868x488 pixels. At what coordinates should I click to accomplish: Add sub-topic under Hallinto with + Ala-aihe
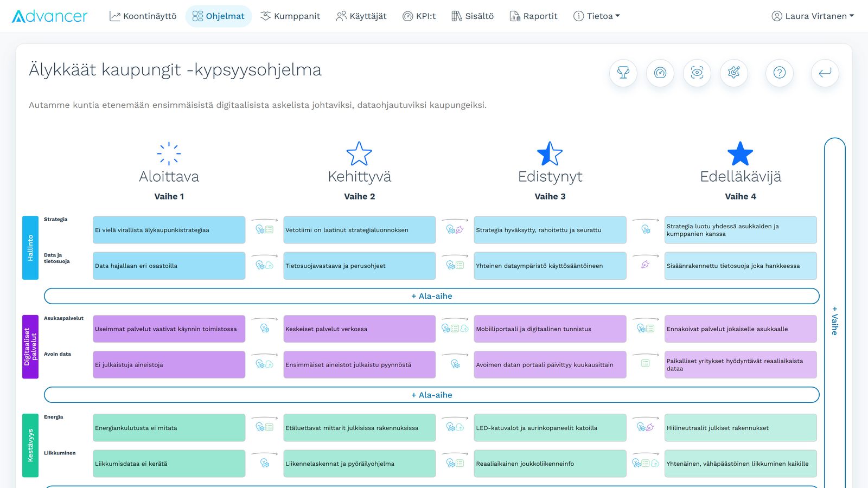pyautogui.click(x=431, y=296)
